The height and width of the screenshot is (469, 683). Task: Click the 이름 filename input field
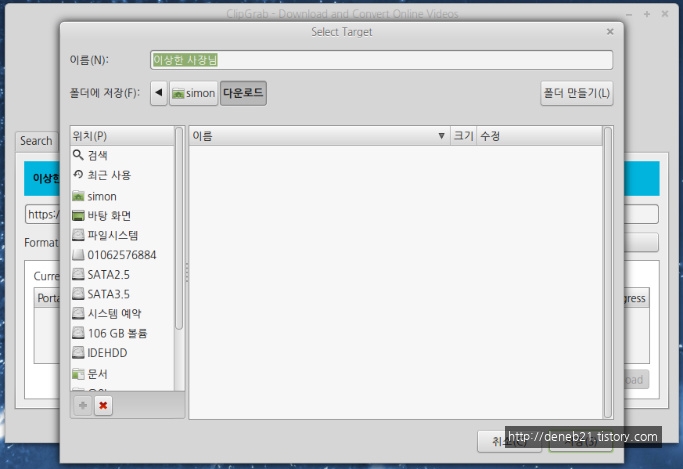[380, 60]
